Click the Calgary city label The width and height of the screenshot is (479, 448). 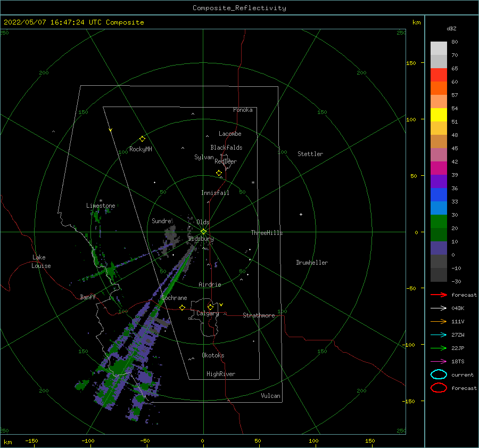(x=208, y=313)
